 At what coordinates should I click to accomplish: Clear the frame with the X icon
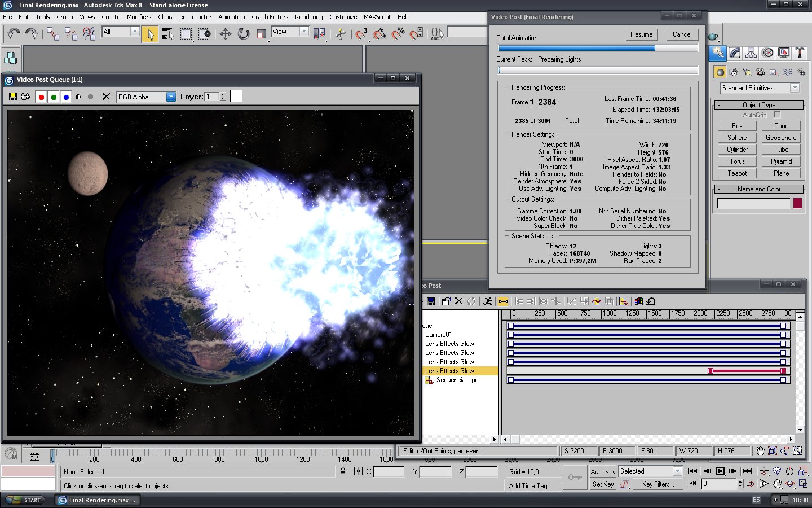pyautogui.click(x=105, y=97)
